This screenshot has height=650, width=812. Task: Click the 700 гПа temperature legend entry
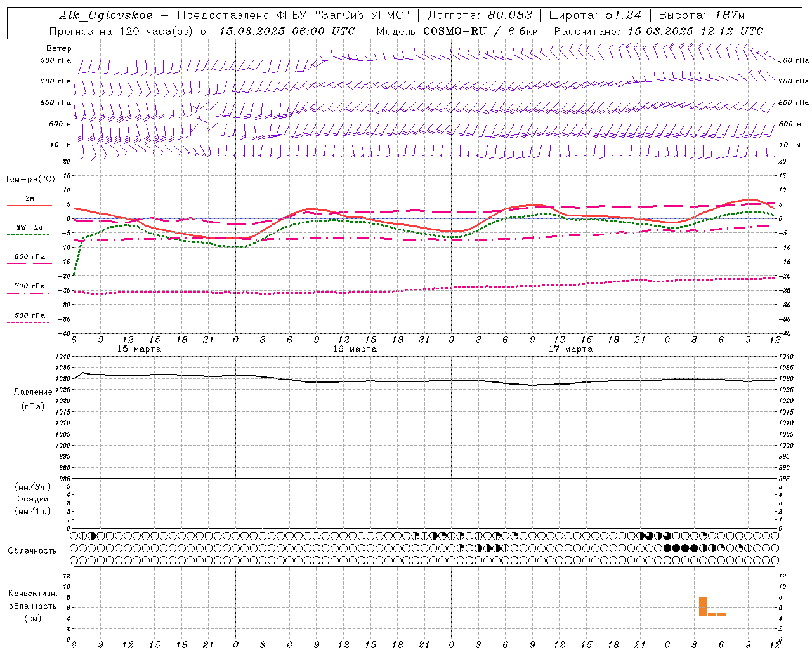[29, 286]
